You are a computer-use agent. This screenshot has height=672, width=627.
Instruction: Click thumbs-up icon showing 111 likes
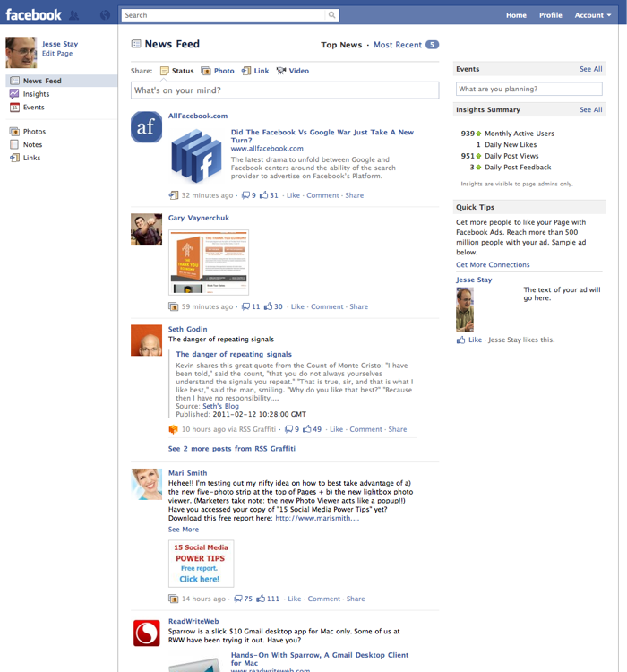pyautogui.click(x=261, y=599)
